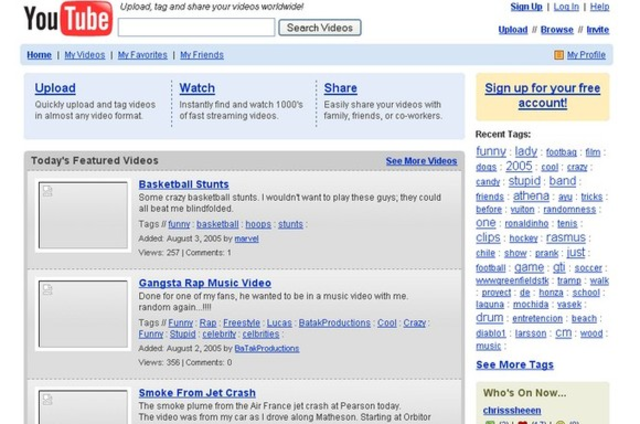Screen dimensions: 640x424
Task: Click the 'ronaldinho' recent tag
Action: [x=527, y=224]
